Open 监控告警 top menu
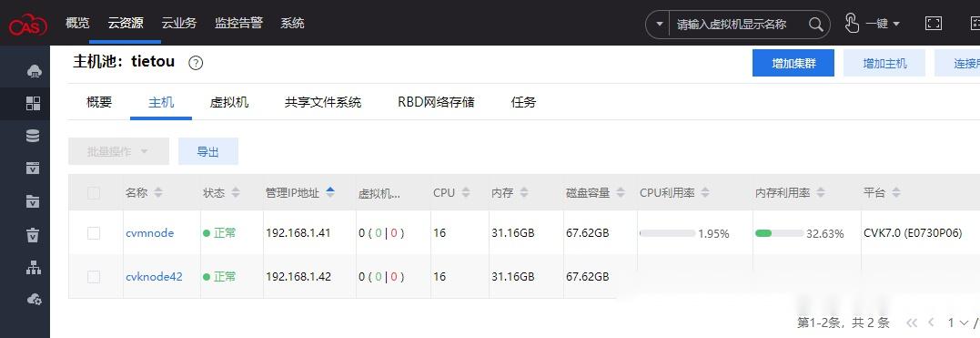980x338 pixels. click(x=238, y=23)
